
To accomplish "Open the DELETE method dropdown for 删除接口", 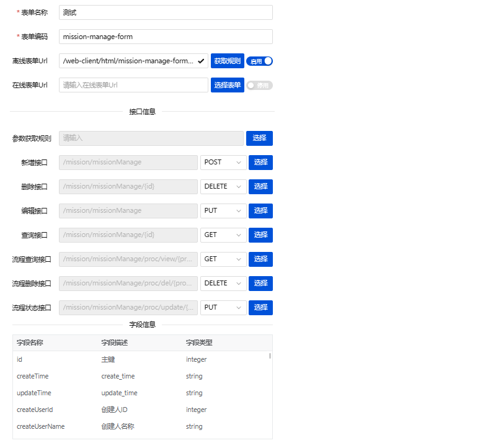I will pos(223,187).
